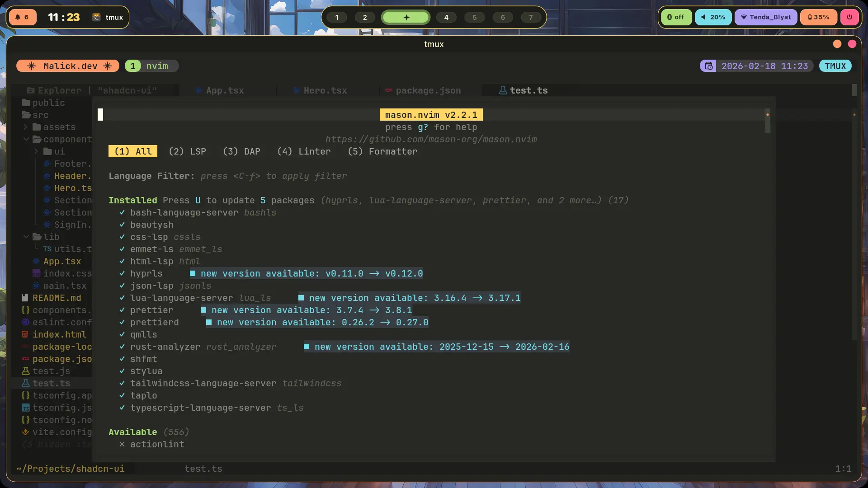Open the Tenda_Blyat Wi-Fi network widget
The width and height of the screenshot is (868, 488).
(x=765, y=17)
